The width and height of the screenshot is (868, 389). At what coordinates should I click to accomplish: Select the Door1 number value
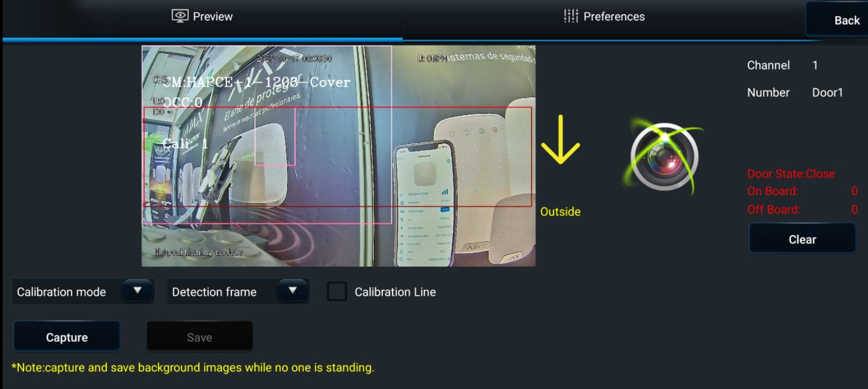pos(827,93)
